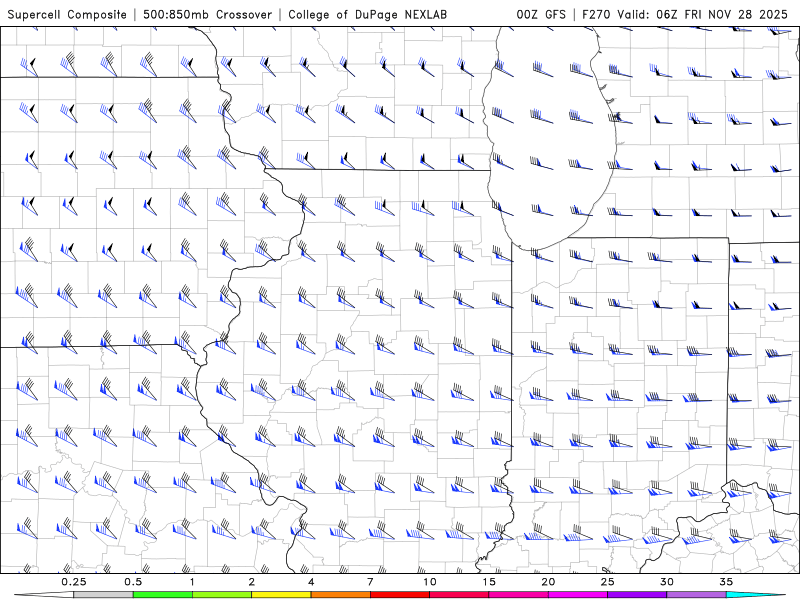
Task: Click the legend value 30
Action: point(667,582)
